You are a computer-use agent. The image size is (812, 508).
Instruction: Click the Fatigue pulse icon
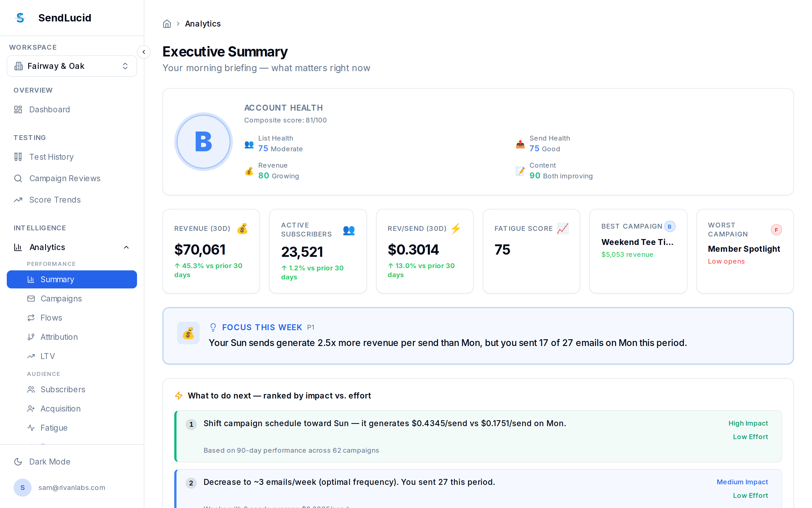(31, 428)
